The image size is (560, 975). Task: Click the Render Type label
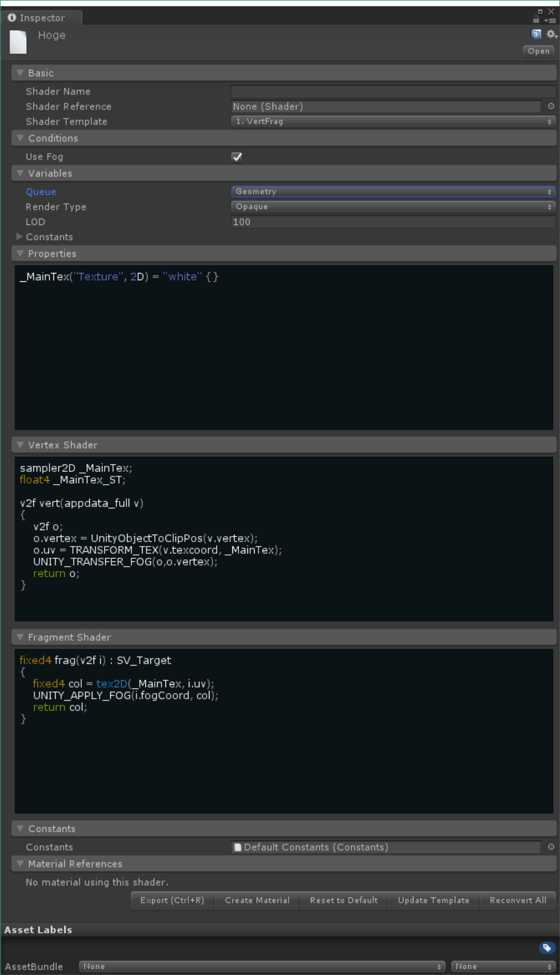[56, 207]
